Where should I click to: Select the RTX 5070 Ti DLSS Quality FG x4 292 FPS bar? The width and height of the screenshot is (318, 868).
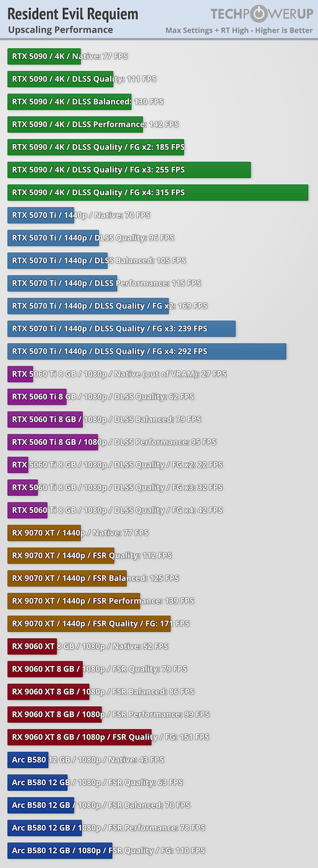tap(147, 351)
